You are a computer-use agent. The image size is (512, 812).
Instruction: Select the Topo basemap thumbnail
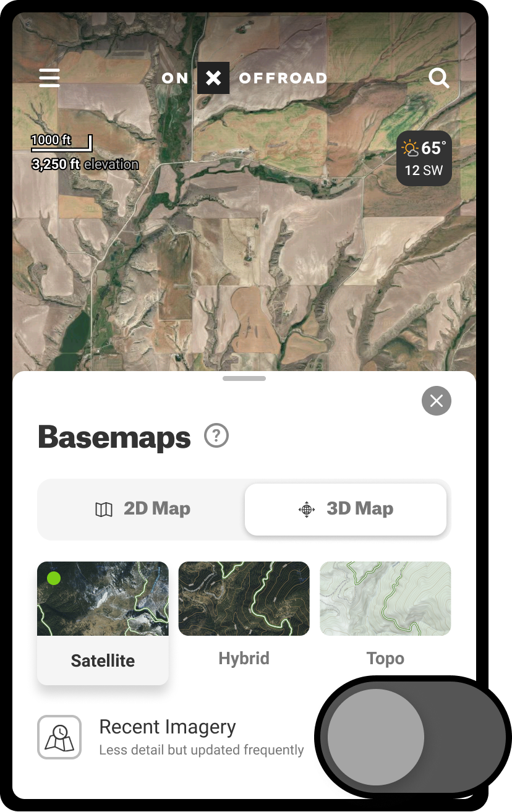385,599
